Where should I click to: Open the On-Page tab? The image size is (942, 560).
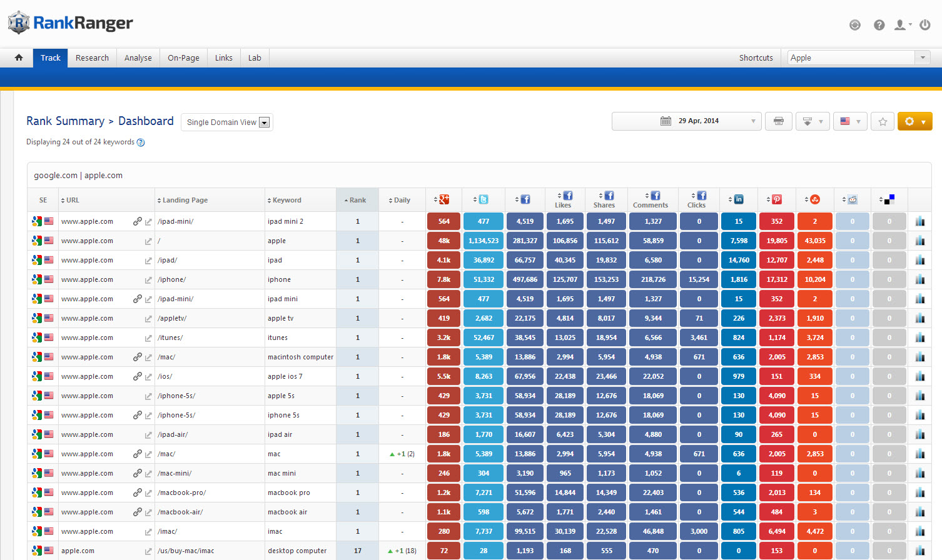click(x=183, y=57)
